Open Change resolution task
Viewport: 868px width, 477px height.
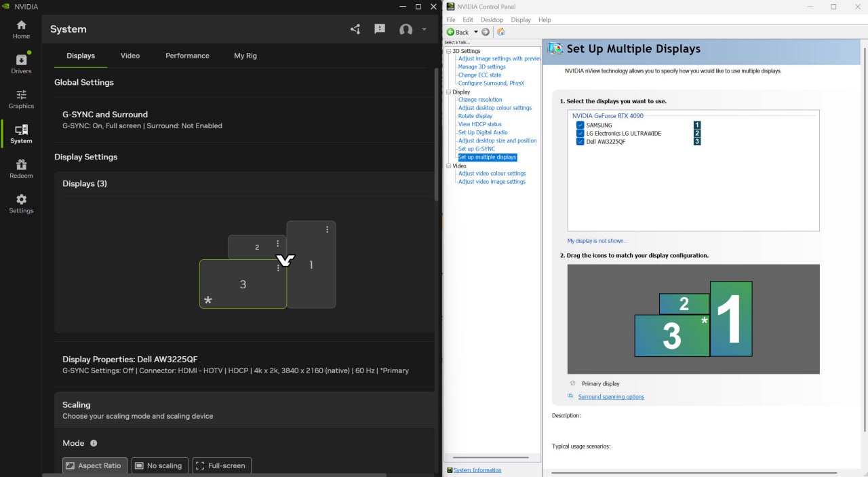click(480, 100)
